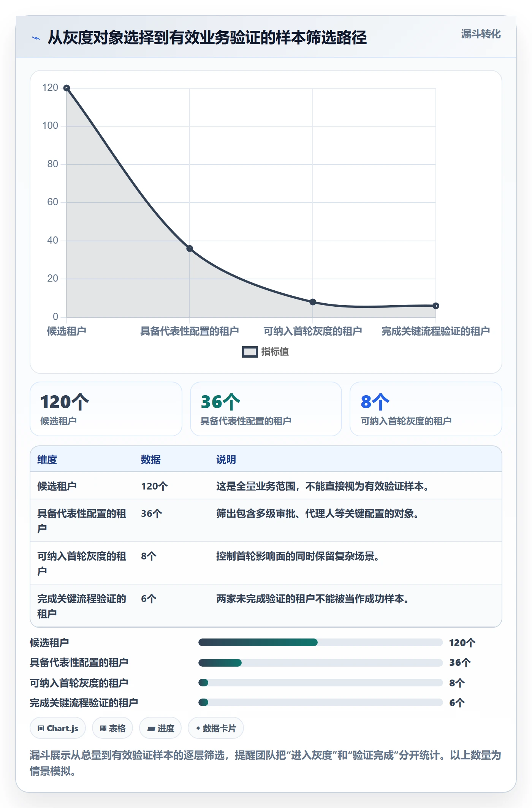Click the table cell 6个
The image size is (532, 808).
[149, 599]
